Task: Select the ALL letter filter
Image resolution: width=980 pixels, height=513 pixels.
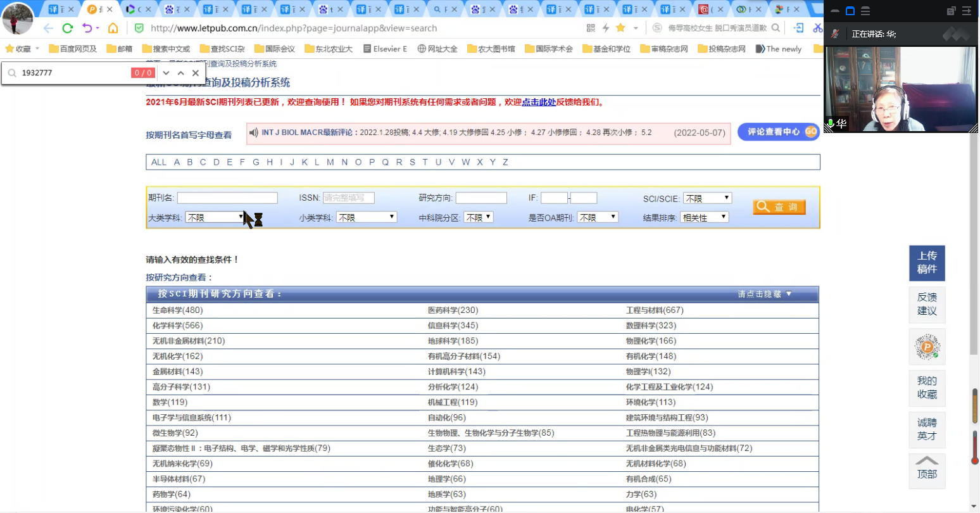Action: coord(159,162)
